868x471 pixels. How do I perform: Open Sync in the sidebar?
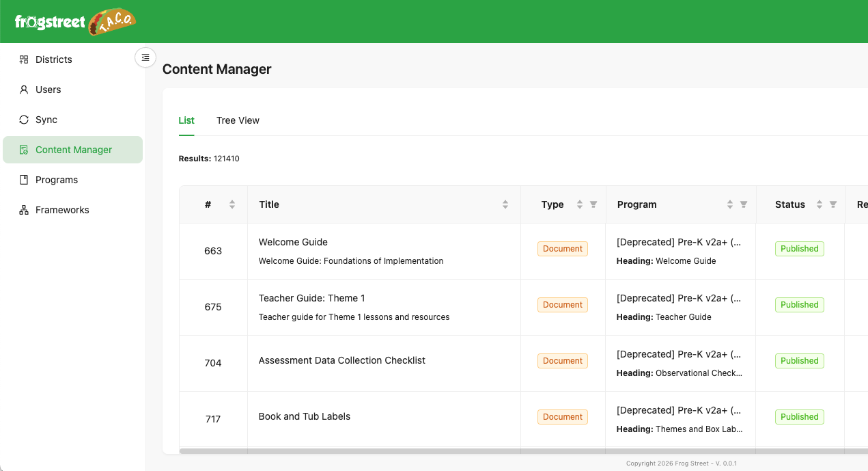pos(72,120)
